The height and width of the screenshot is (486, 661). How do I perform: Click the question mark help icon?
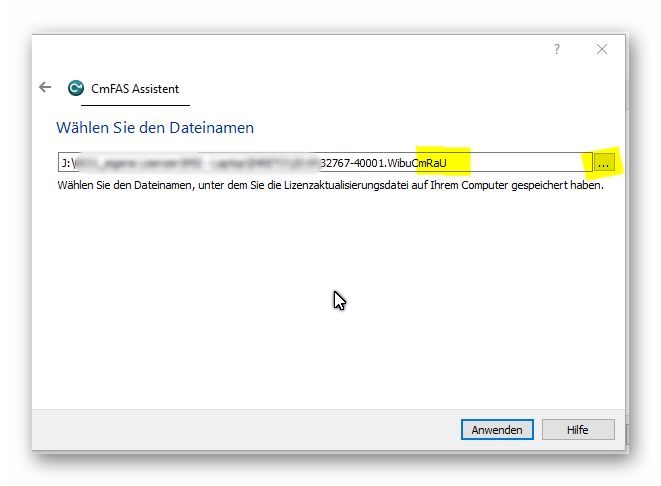click(x=557, y=49)
